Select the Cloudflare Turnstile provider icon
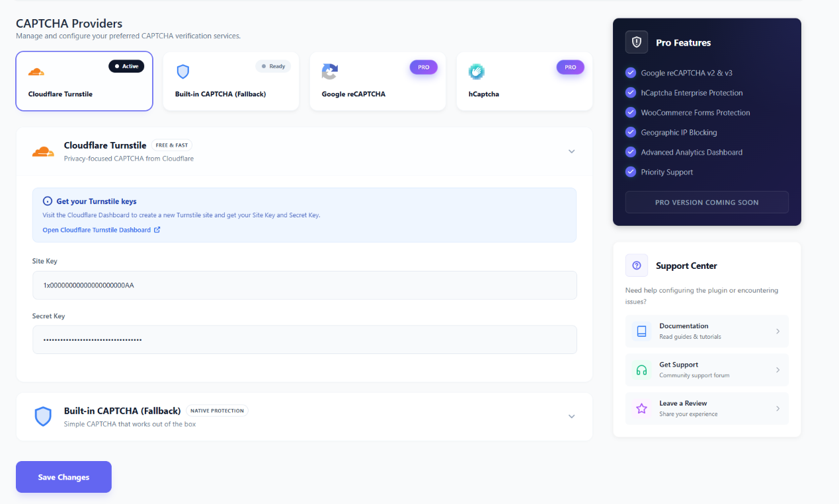Image resolution: width=839 pixels, height=504 pixels. click(x=37, y=73)
